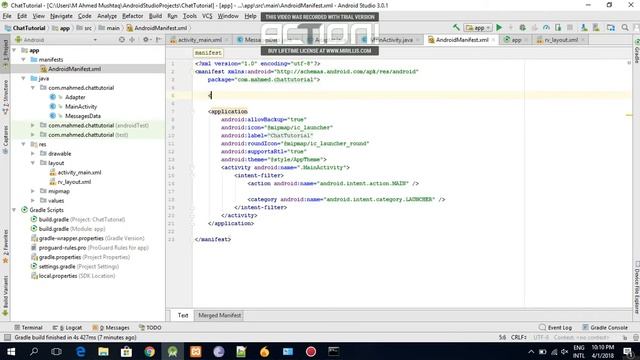Open the VCS menu
Viewport: 640px width, 360px height.
tap(207, 16)
